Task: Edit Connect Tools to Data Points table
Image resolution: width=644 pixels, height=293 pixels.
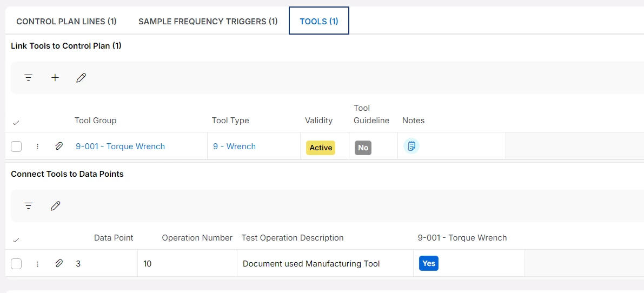Action: pos(55,206)
